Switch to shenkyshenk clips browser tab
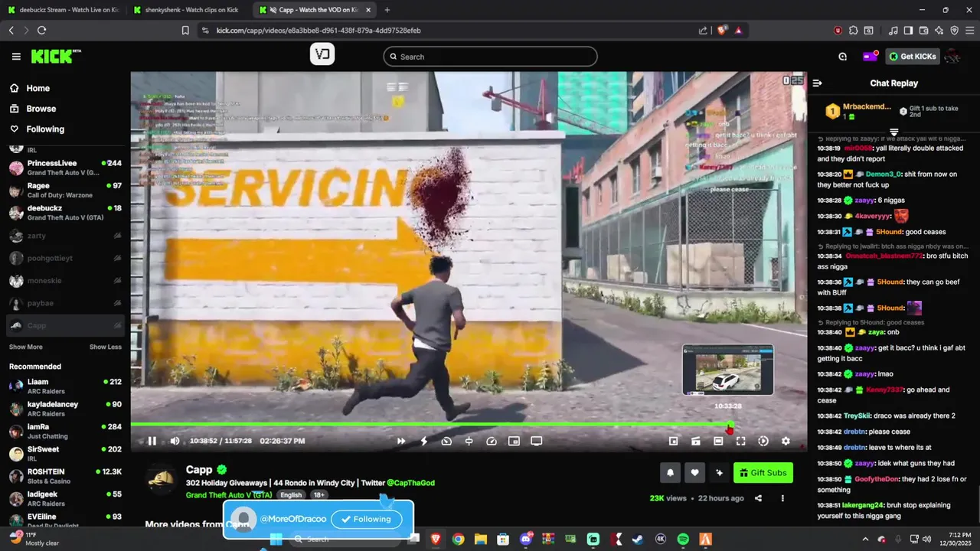 tap(186, 10)
